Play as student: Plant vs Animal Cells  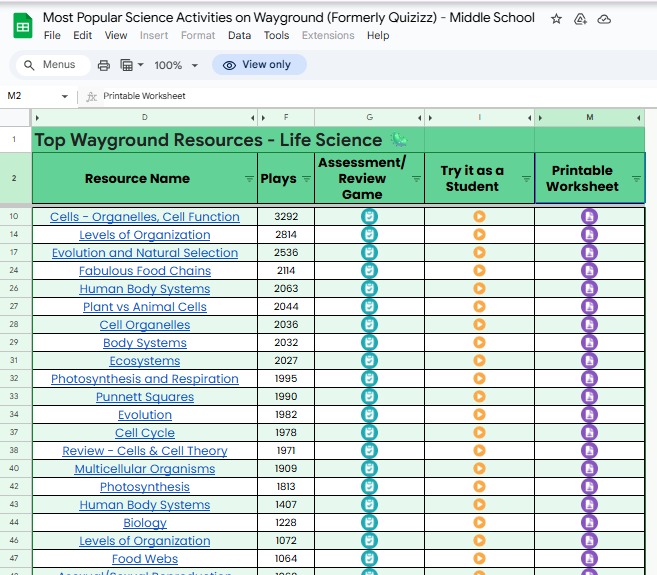pos(479,307)
